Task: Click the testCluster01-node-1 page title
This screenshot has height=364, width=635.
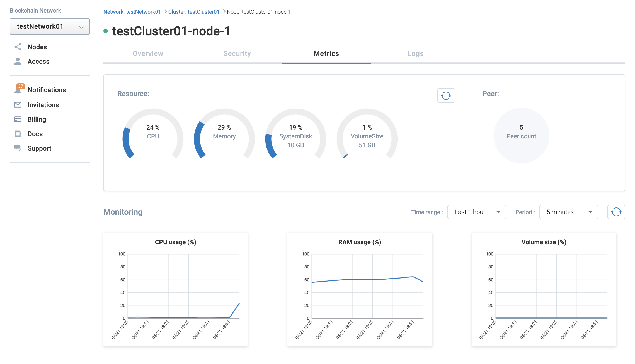Action: (x=171, y=31)
